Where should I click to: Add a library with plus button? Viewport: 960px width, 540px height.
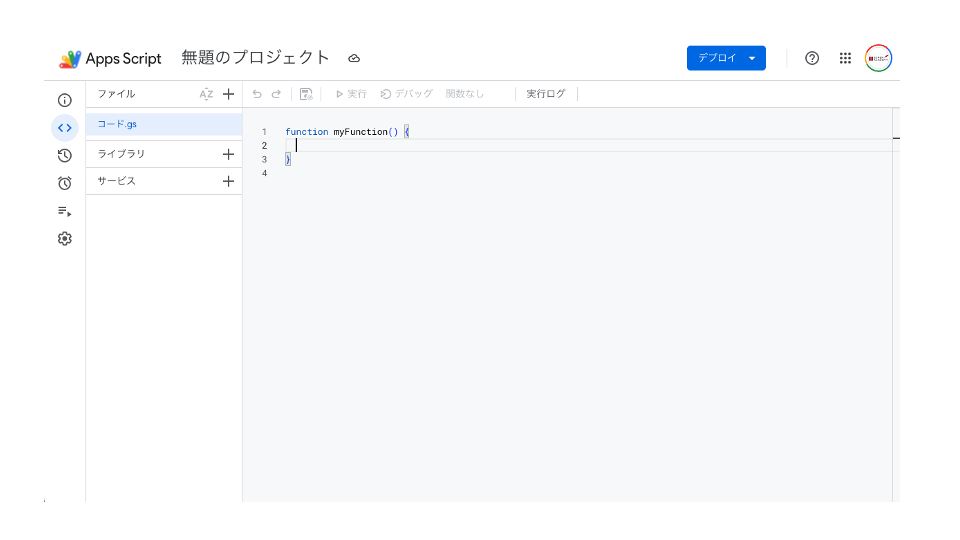point(228,154)
